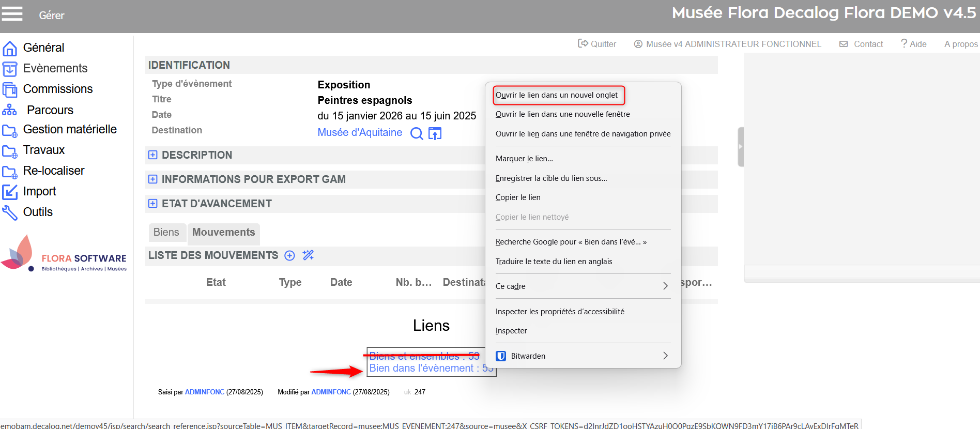Image resolution: width=980 pixels, height=429 pixels.
Task: Open the hamburger menu icon
Action: click(x=12, y=14)
